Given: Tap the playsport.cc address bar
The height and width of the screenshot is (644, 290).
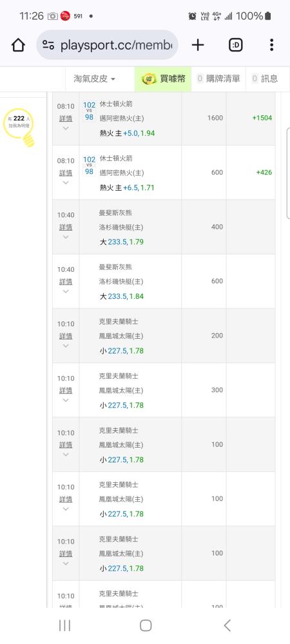Looking at the screenshot, I should pyautogui.click(x=107, y=45).
